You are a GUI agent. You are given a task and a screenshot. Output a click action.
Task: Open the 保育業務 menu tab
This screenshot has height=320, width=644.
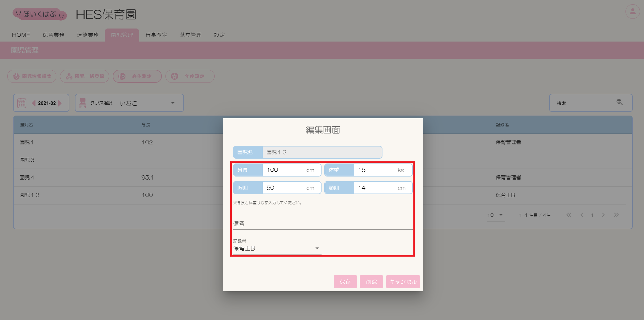coord(53,35)
